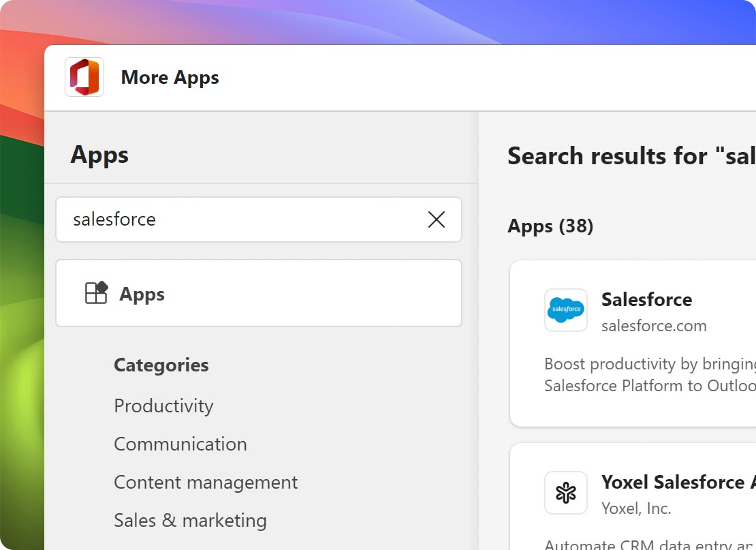Click the More Apps window title

click(x=170, y=77)
